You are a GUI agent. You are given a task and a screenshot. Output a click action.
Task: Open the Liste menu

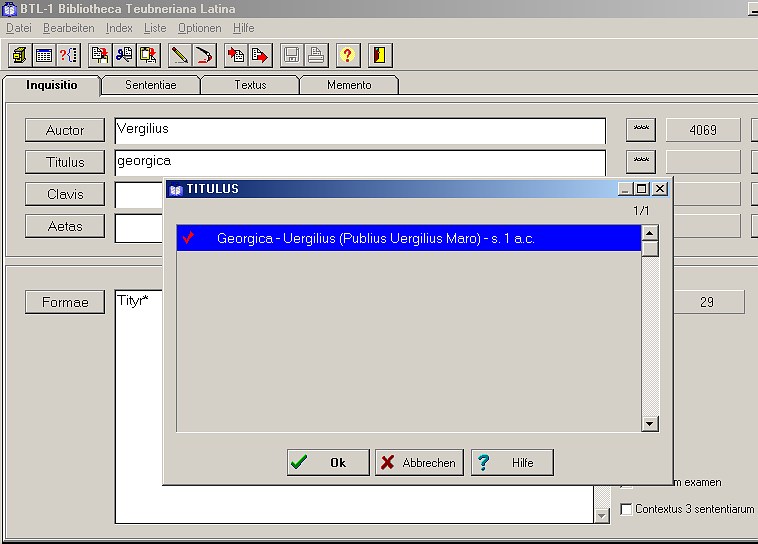point(155,28)
